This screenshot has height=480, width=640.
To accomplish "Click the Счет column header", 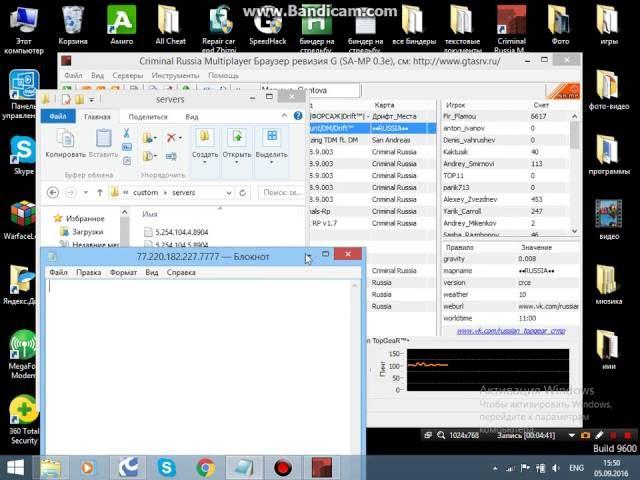I will point(541,105).
